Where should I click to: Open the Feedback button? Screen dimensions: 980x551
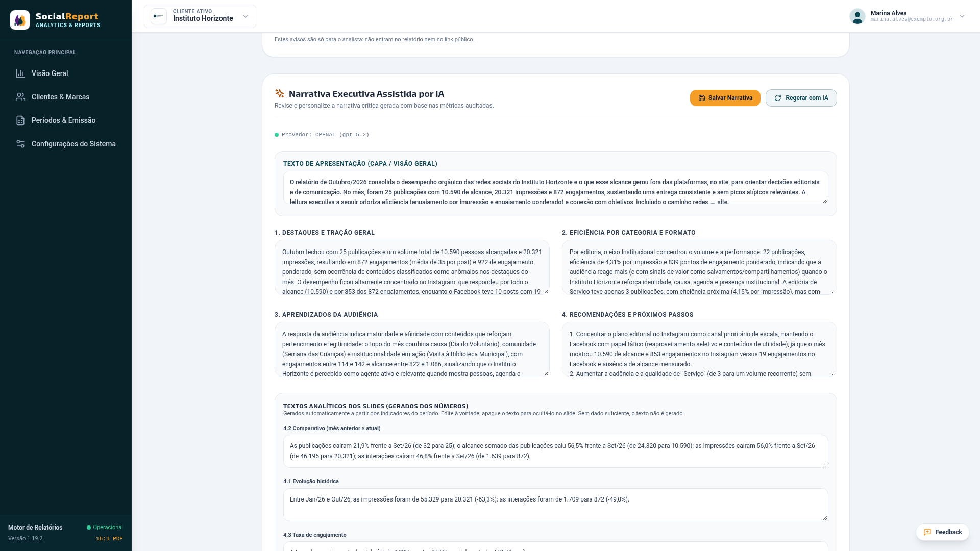[x=942, y=532]
